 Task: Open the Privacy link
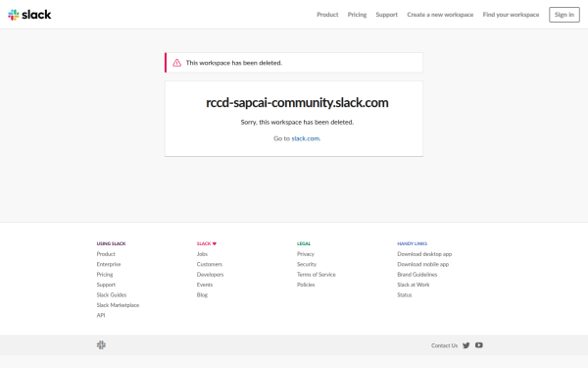click(x=306, y=254)
